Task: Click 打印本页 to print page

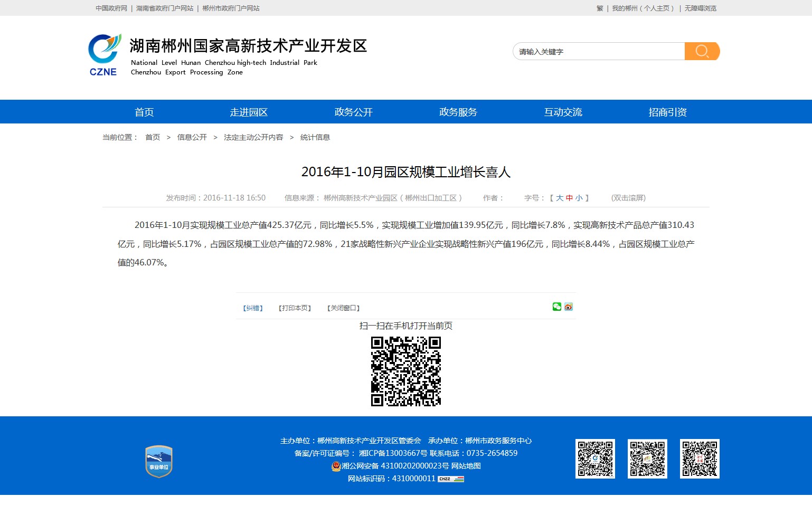Action: [295, 308]
